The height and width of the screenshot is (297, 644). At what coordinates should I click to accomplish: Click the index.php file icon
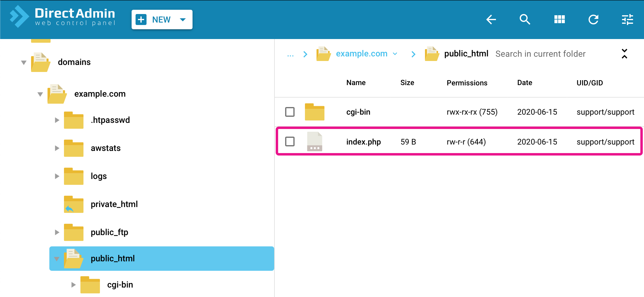(x=314, y=141)
